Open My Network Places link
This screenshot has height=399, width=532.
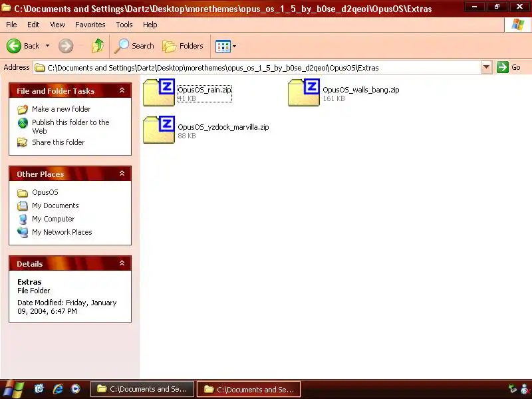[62, 232]
